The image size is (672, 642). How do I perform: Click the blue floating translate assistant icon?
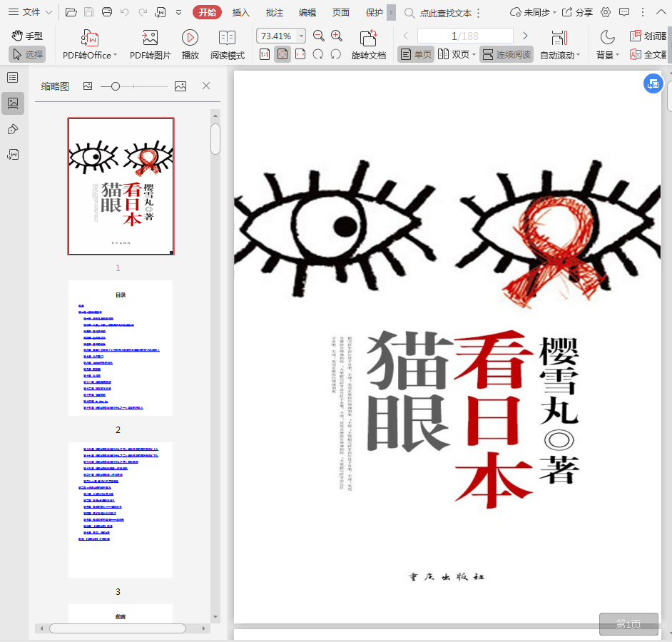click(x=653, y=83)
